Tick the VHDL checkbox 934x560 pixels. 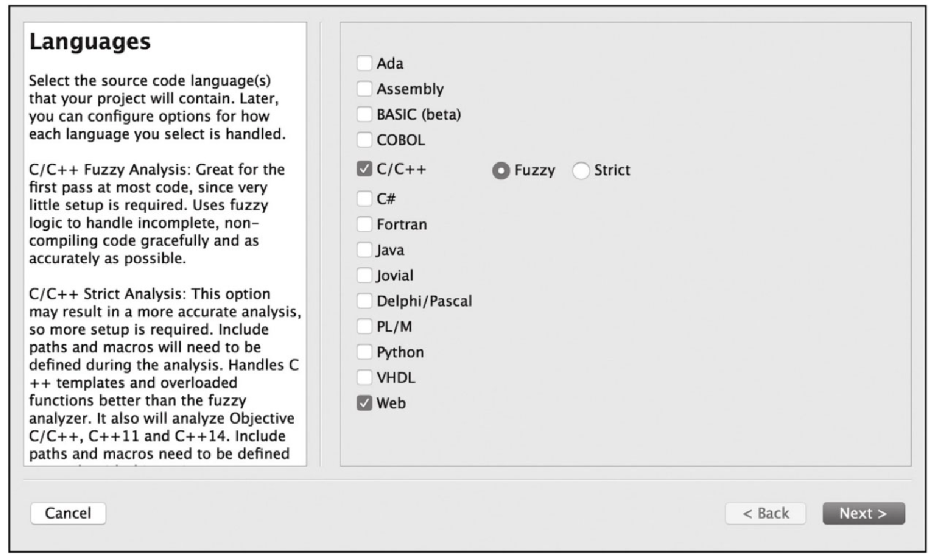364,378
